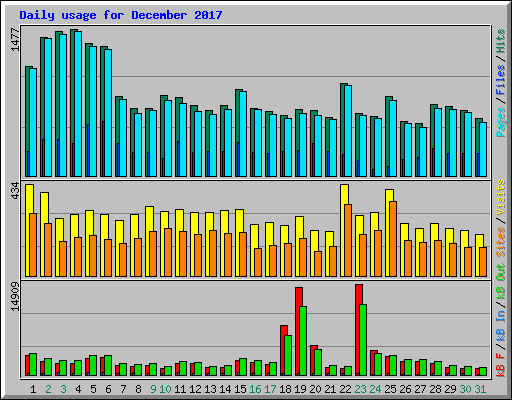Click day 22 on the x-axis
The image size is (512, 400).
pos(345,389)
